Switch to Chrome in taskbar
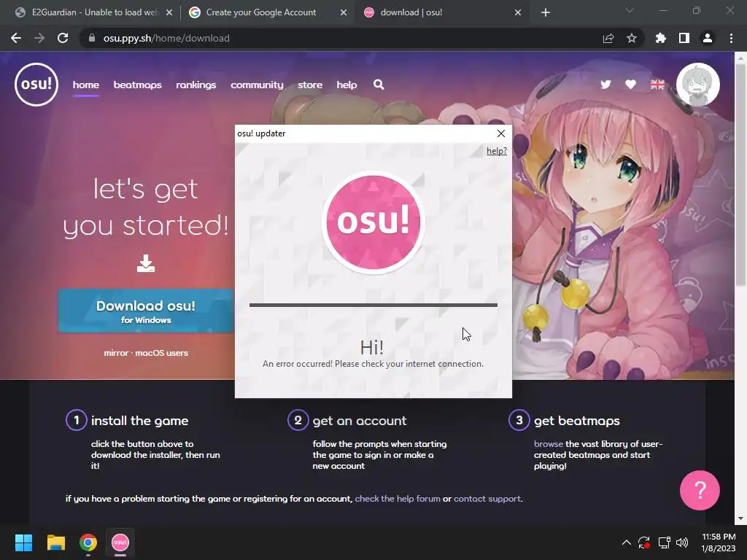The image size is (747, 560). tap(88, 542)
